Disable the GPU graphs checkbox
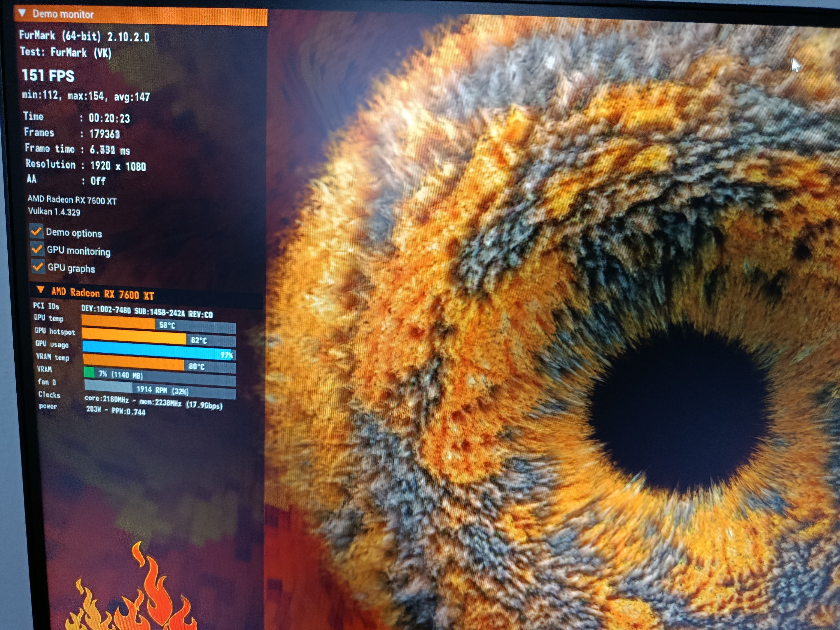 pos(38,267)
